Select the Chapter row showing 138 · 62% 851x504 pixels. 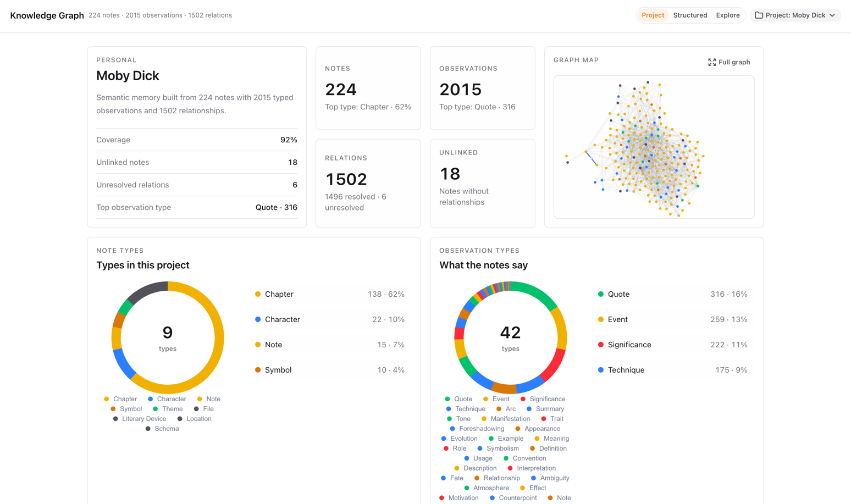[x=330, y=294]
